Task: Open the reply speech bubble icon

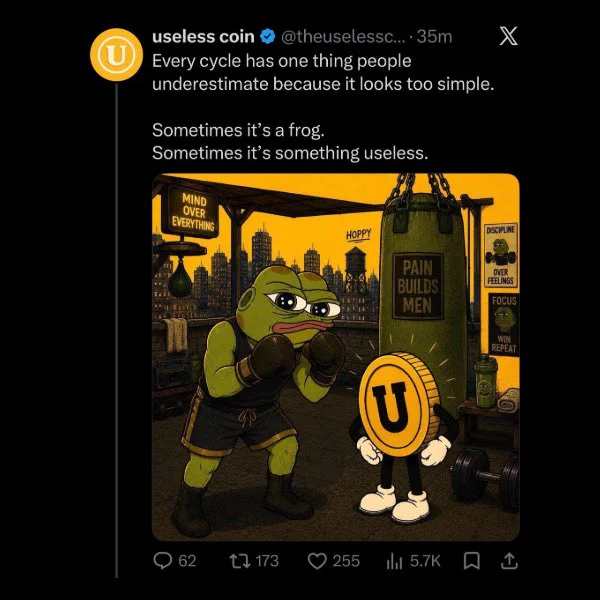Action: pos(163,561)
